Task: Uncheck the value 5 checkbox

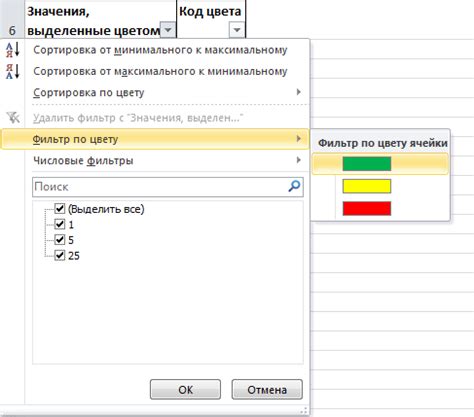Action: tap(60, 240)
